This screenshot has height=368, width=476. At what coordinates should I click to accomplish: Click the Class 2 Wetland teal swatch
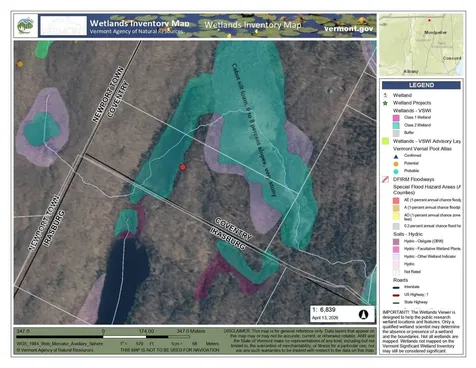point(396,125)
